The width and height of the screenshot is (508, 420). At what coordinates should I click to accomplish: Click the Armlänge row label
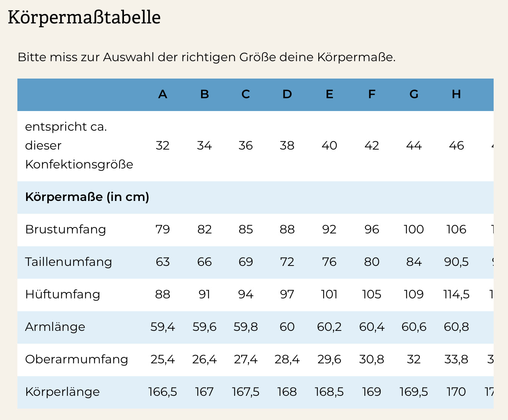click(55, 327)
